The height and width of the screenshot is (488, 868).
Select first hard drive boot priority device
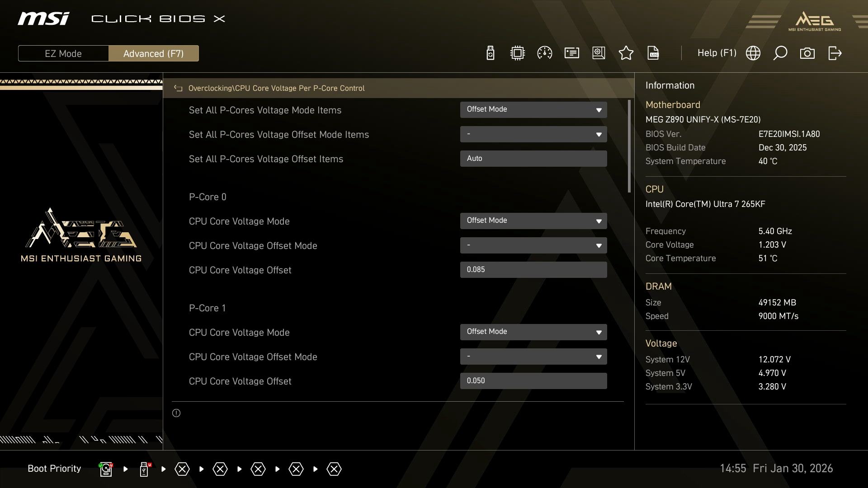(x=106, y=469)
